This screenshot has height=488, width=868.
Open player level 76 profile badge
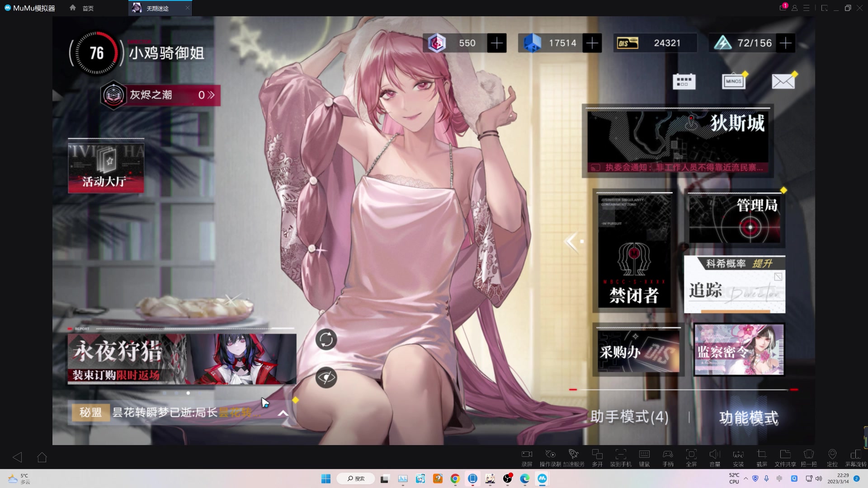[96, 53]
